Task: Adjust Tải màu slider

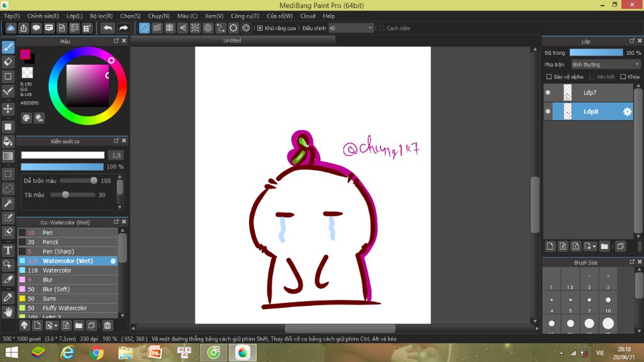Action: [73, 195]
